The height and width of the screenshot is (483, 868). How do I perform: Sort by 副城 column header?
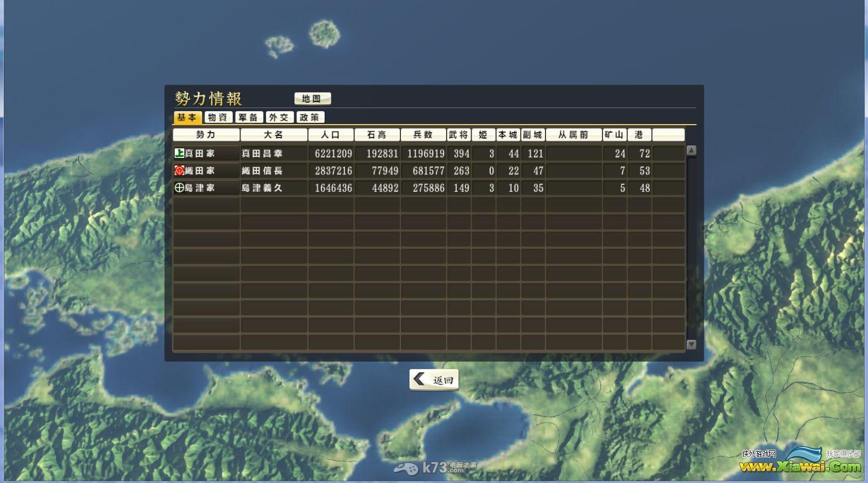click(533, 135)
